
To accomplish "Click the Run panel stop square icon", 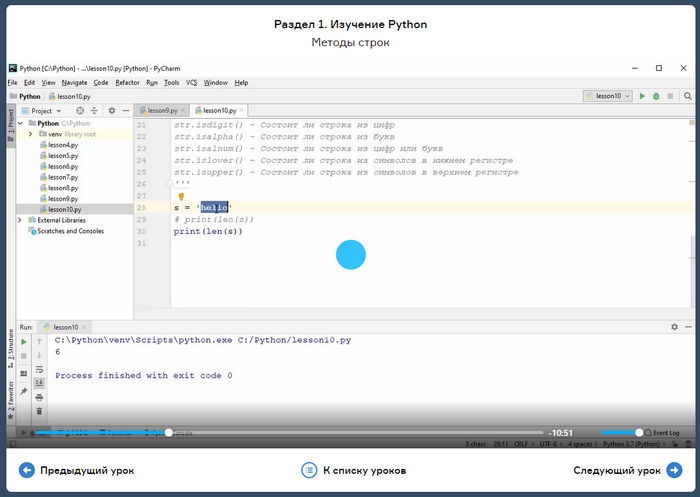I will coord(24,356).
